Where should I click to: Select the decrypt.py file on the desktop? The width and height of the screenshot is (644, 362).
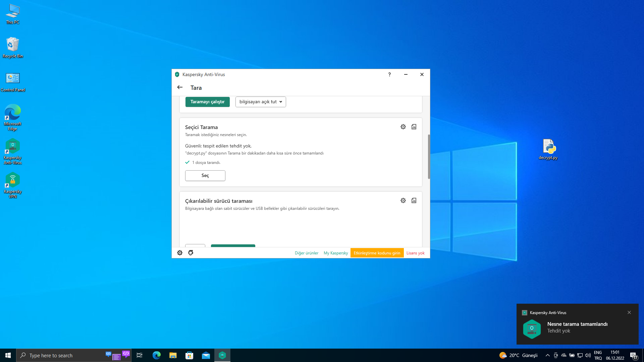coord(548,149)
